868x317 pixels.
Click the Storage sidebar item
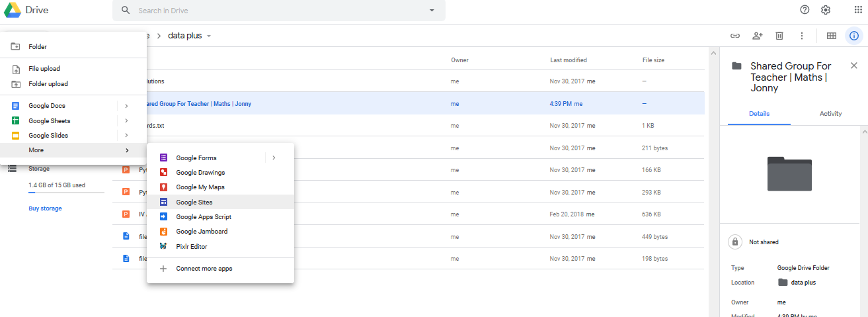click(38, 169)
